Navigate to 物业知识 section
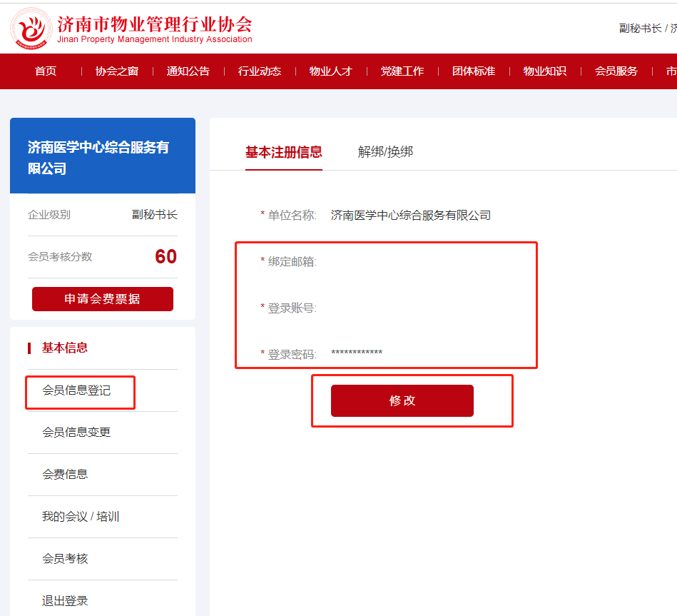 point(545,71)
